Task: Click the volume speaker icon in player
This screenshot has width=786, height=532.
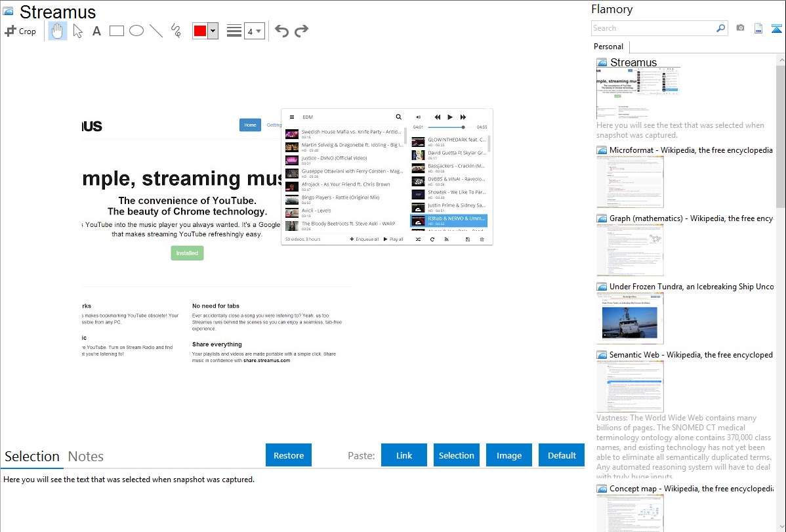Action: click(x=418, y=117)
